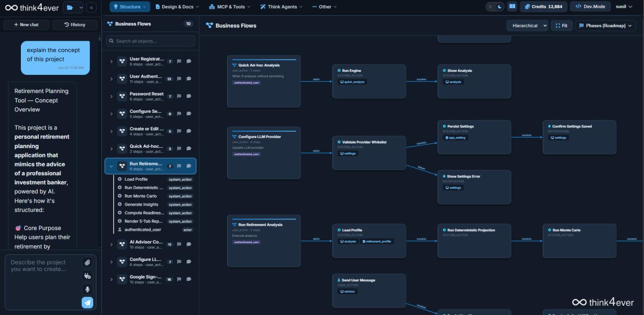
Task: Open the plug connector icon in chat box
Action: (x=87, y=276)
